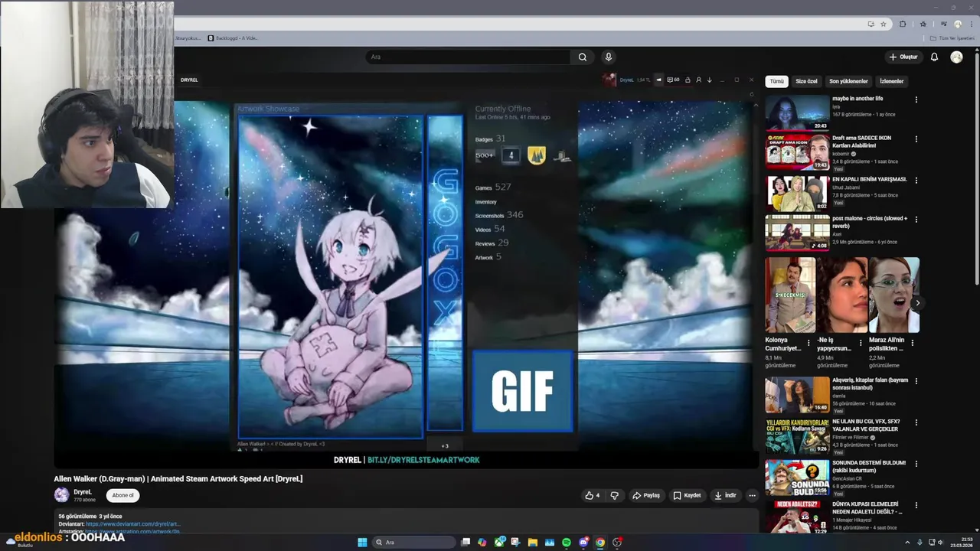
Task: Focus the YouTube search field
Action: [469, 57]
